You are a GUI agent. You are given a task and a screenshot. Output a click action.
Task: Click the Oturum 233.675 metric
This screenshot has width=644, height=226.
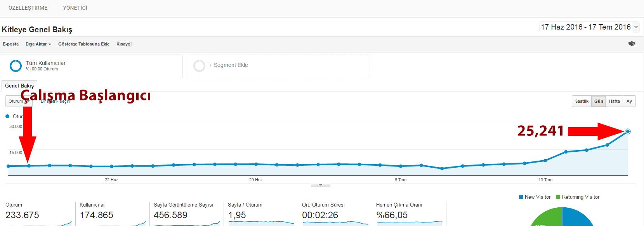[38, 214]
